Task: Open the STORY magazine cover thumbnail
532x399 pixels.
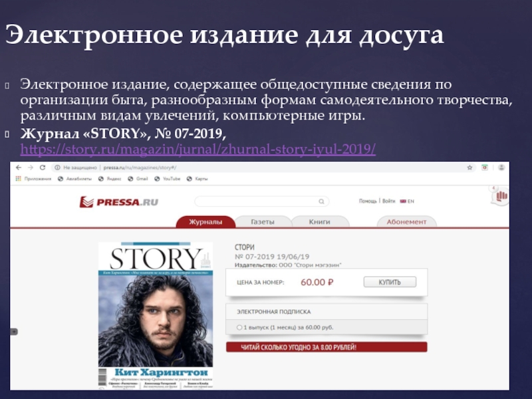Action: (156, 315)
